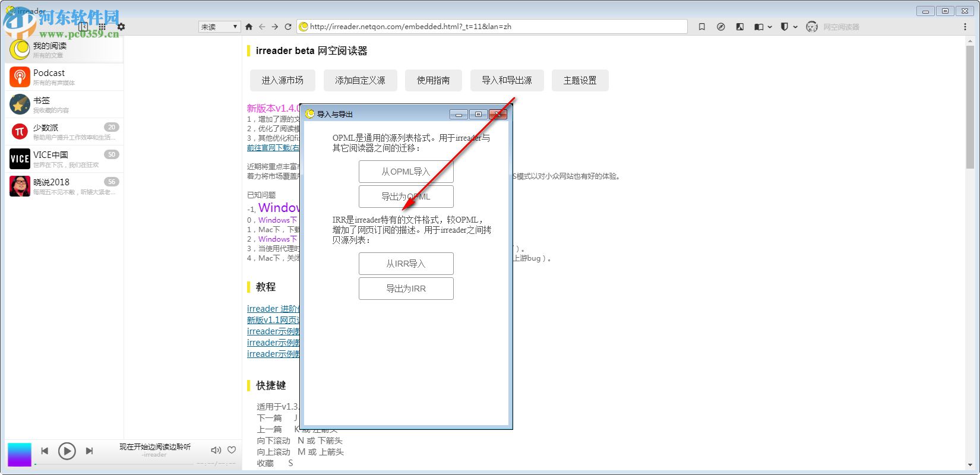Click 从IRR导入 in the dialog
The width and height of the screenshot is (980, 475).
(x=406, y=264)
